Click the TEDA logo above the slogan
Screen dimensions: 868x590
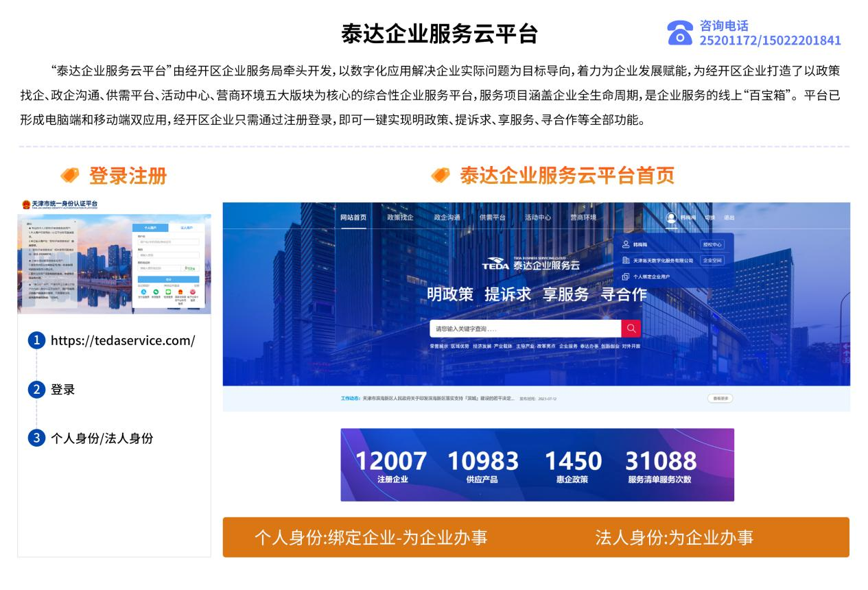pyautogui.click(x=495, y=265)
